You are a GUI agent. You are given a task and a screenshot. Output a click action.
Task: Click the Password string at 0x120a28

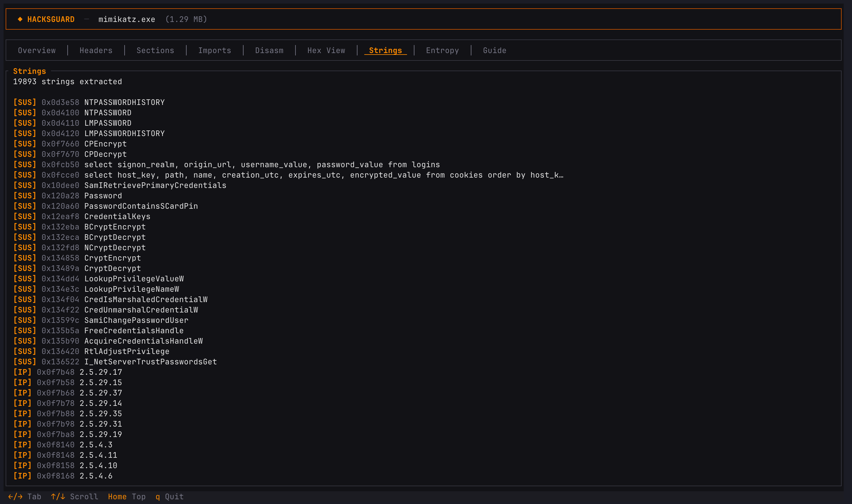tap(68, 196)
